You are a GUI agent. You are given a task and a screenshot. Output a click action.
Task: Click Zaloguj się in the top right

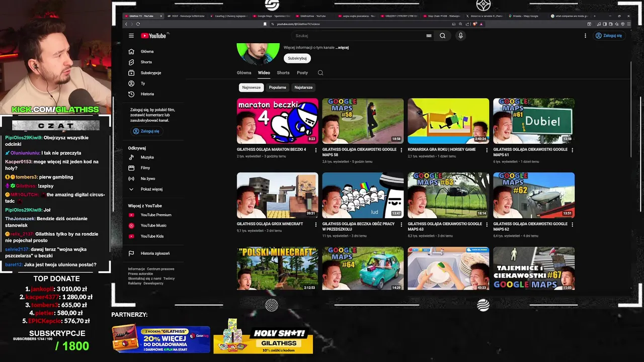coord(609,36)
